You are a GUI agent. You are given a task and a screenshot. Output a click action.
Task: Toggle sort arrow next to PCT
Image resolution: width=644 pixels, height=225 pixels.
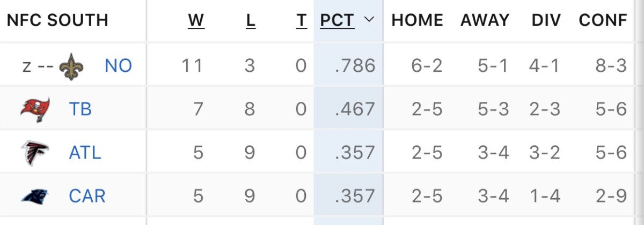pos(369,20)
